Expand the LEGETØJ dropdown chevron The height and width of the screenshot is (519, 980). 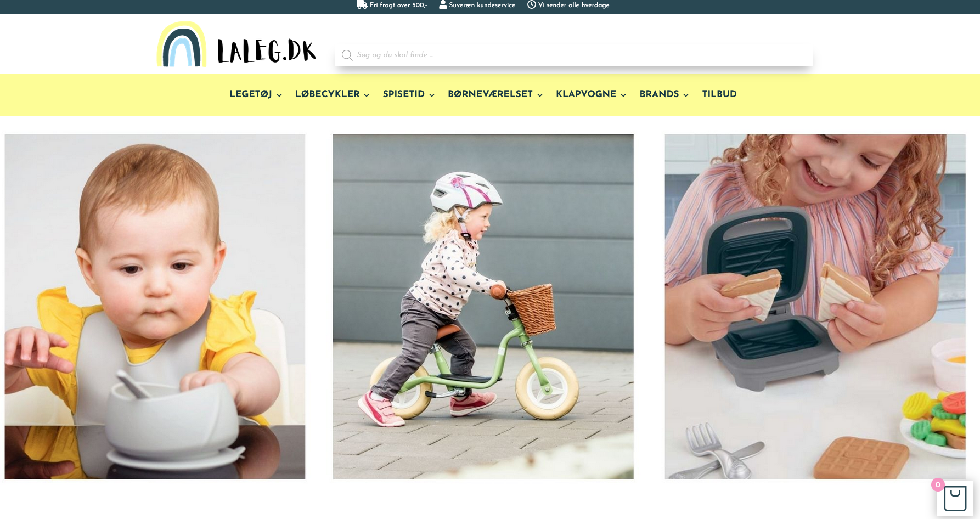point(279,95)
